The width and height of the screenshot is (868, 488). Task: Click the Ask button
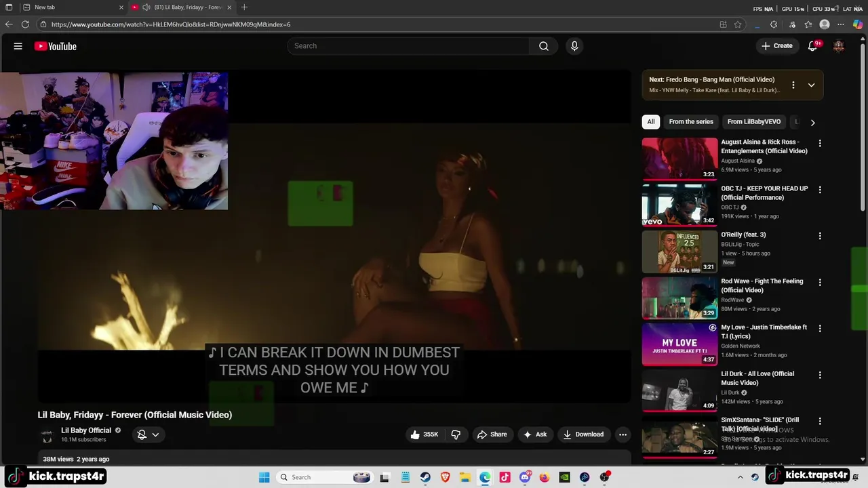(x=534, y=434)
